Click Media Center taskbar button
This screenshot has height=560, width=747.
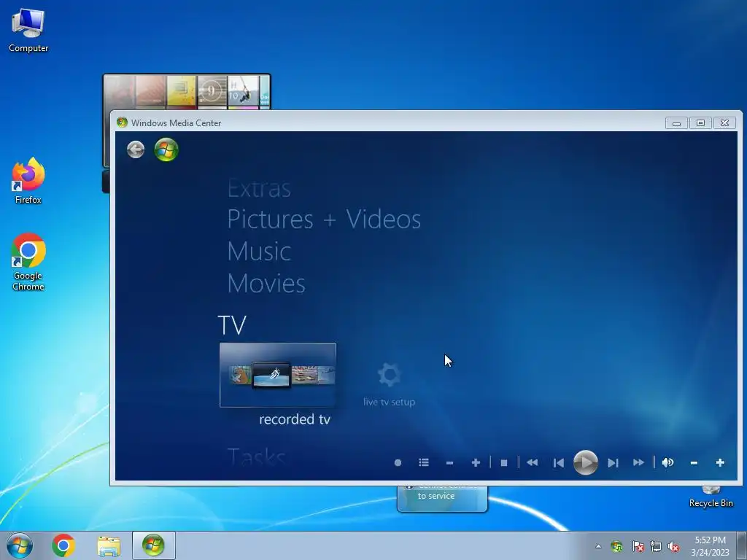point(153,545)
